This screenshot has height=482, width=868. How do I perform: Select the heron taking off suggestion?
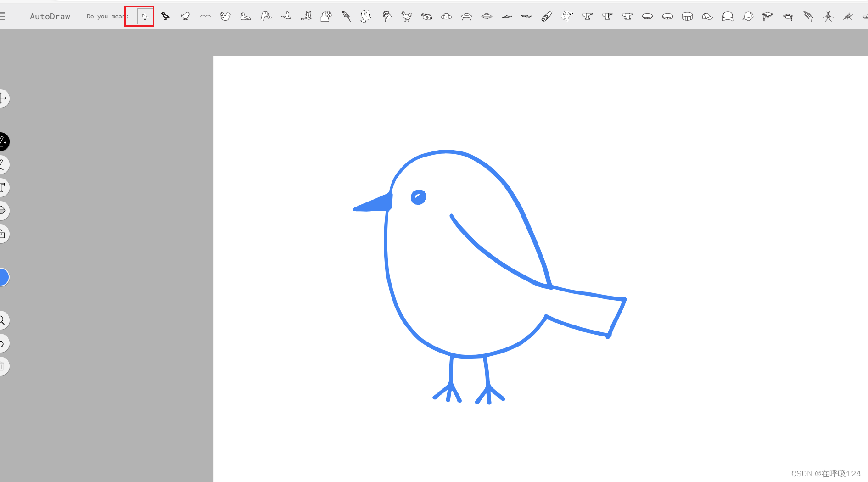(306, 17)
